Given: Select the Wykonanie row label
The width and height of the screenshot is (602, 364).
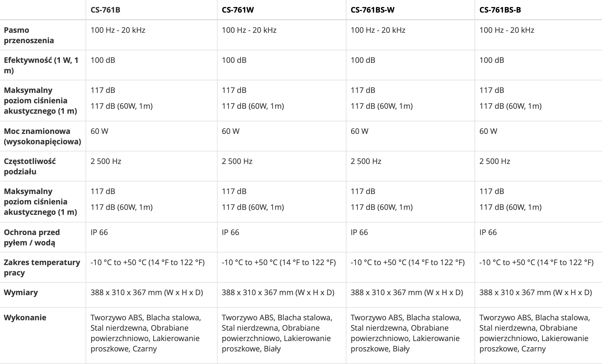Looking at the screenshot, I should pos(25,318).
